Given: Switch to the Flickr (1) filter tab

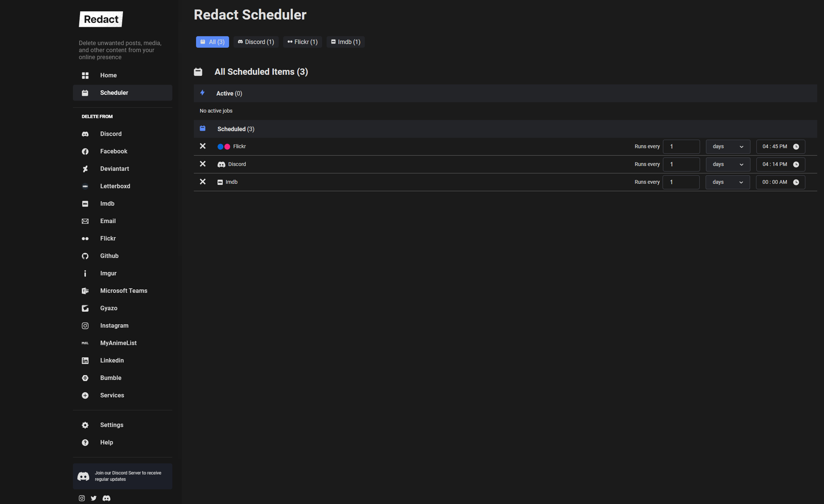Looking at the screenshot, I should (302, 42).
